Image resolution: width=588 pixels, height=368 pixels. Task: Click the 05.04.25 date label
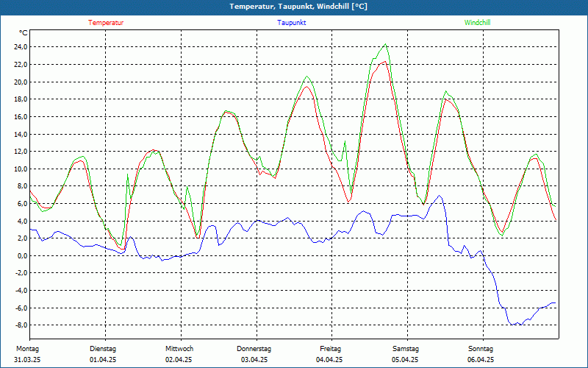point(405,360)
